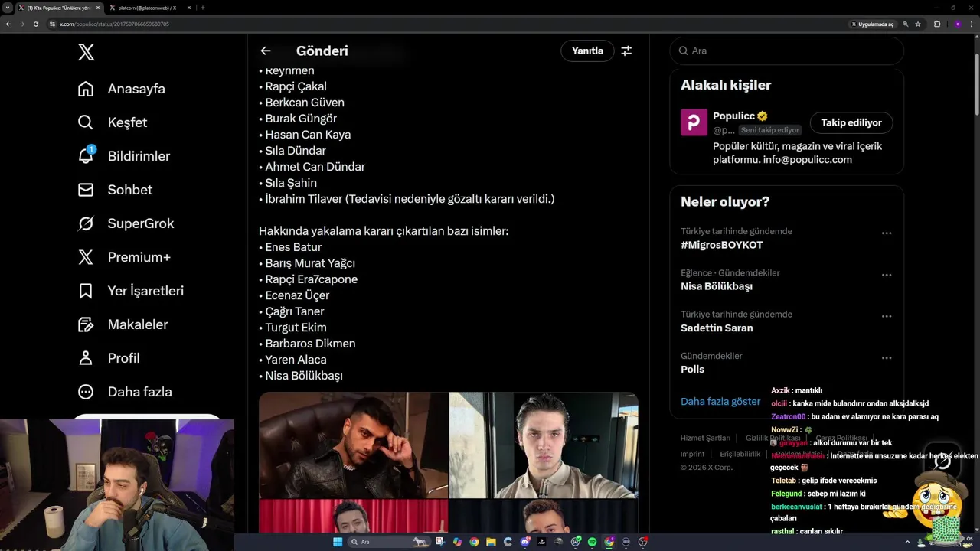980x551 pixels.
Task: Open Imprint footer link
Action: (x=692, y=454)
